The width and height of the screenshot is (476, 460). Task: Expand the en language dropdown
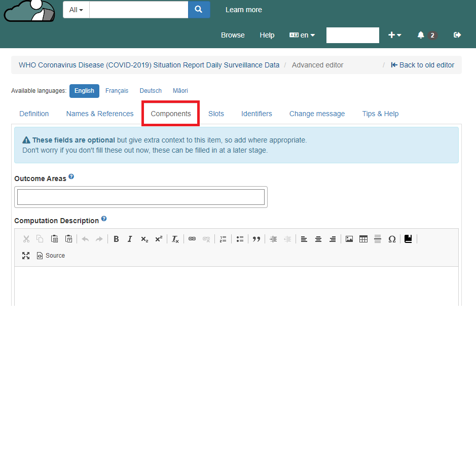(x=302, y=35)
